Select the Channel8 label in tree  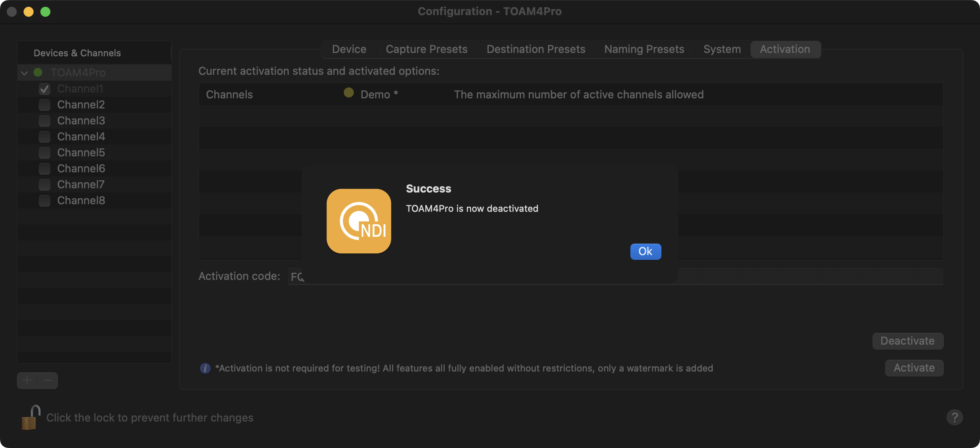click(x=81, y=200)
